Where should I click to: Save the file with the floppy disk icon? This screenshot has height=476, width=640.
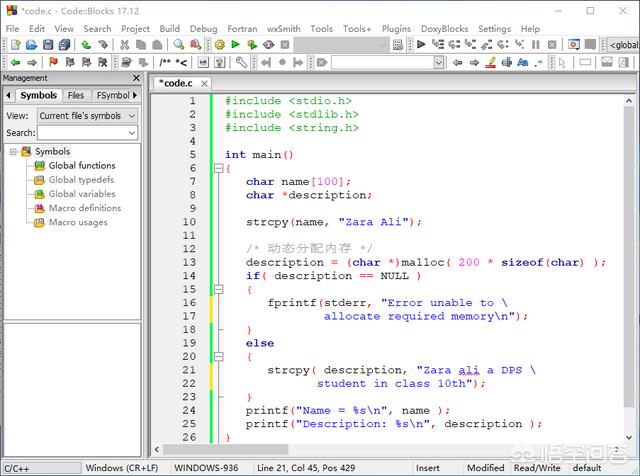click(47, 45)
